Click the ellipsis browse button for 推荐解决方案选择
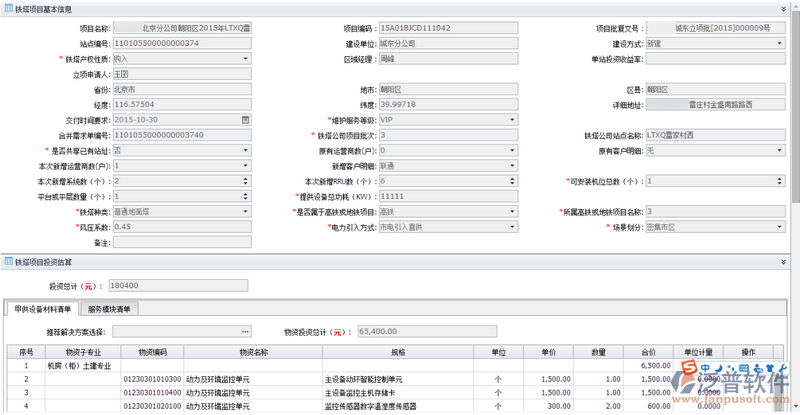The height and width of the screenshot is (415, 800). (245, 331)
